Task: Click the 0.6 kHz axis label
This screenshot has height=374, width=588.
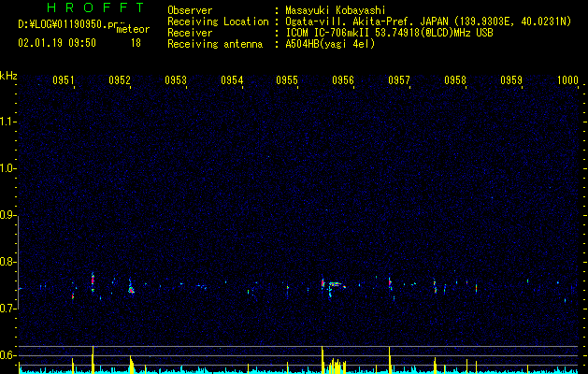Action: [7, 355]
